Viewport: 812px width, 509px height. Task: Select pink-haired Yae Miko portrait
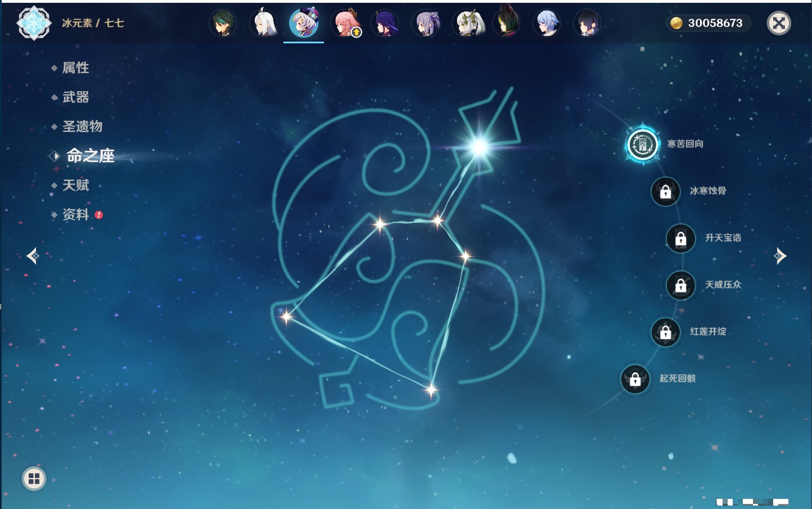pyautogui.click(x=345, y=23)
